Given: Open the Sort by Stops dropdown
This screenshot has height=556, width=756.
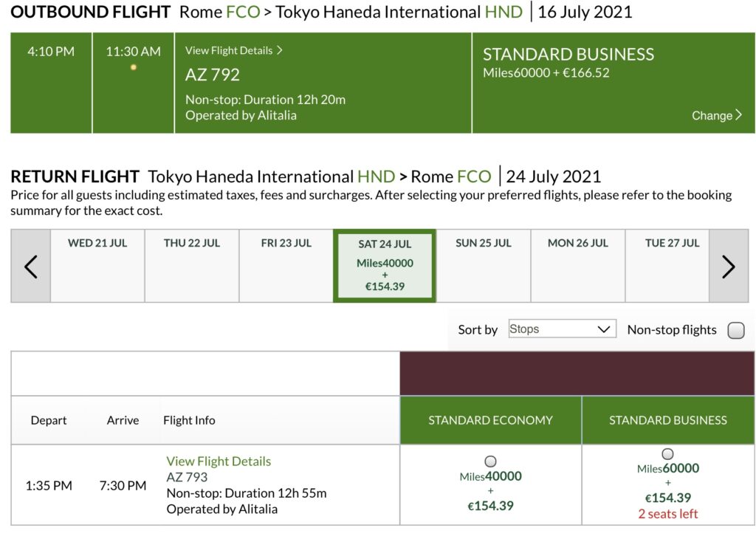Looking at the screenshot, I should 562,329.
